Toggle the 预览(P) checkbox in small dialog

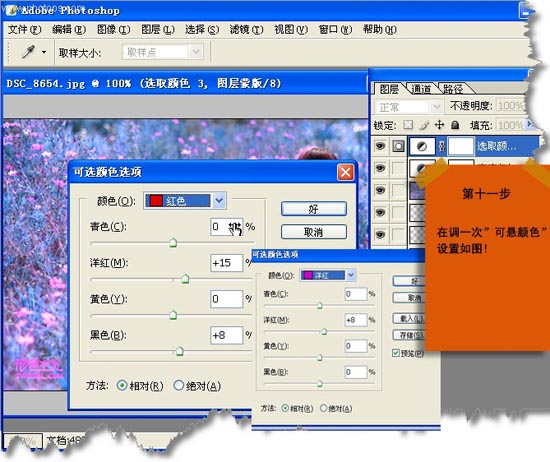(x=396, y=353)
